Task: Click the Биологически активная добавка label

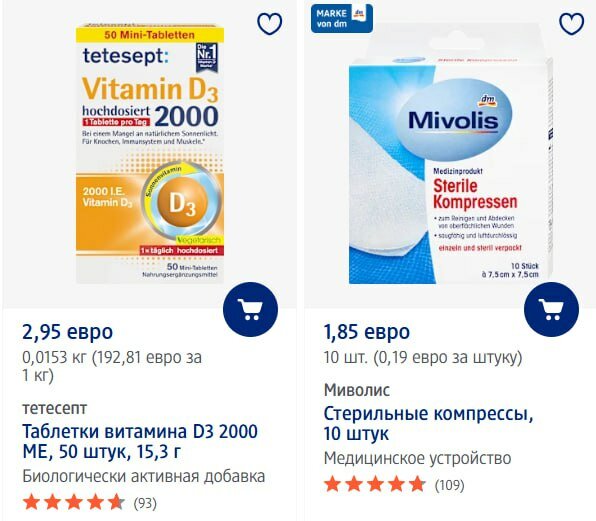Action: coord(144,477)
